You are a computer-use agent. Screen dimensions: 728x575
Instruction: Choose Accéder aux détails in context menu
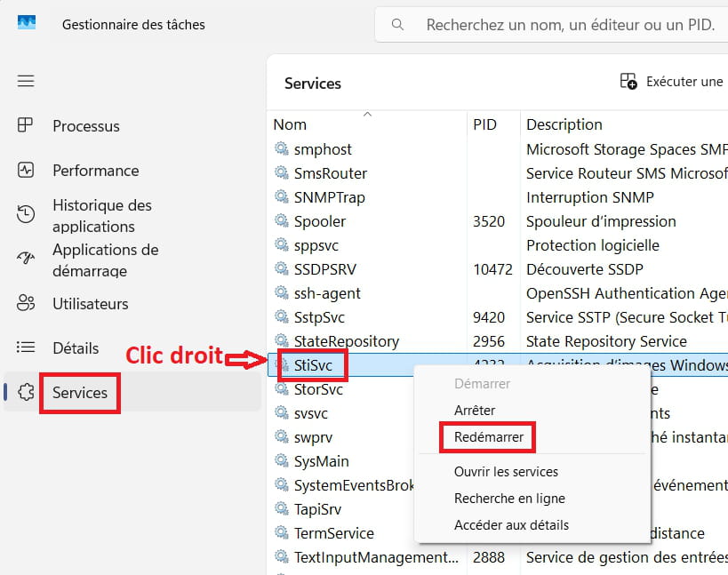[x=511, y=525]
